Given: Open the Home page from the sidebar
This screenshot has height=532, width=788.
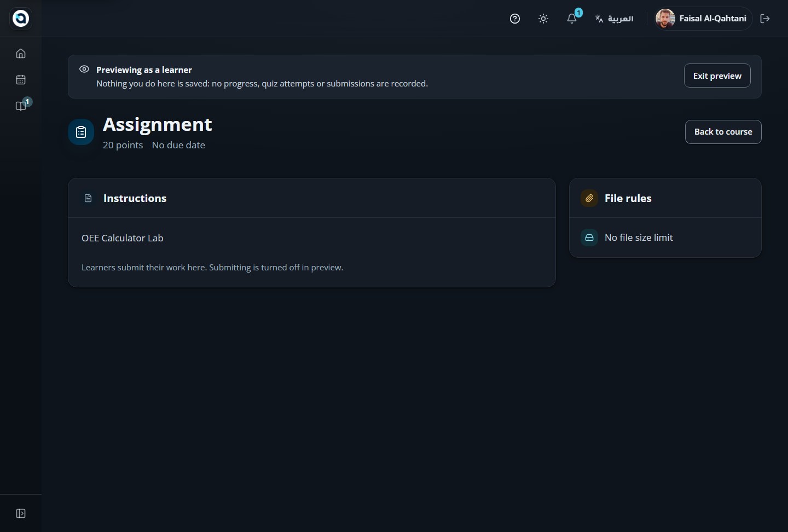Looking at the screenshot, I should (21, 54).
